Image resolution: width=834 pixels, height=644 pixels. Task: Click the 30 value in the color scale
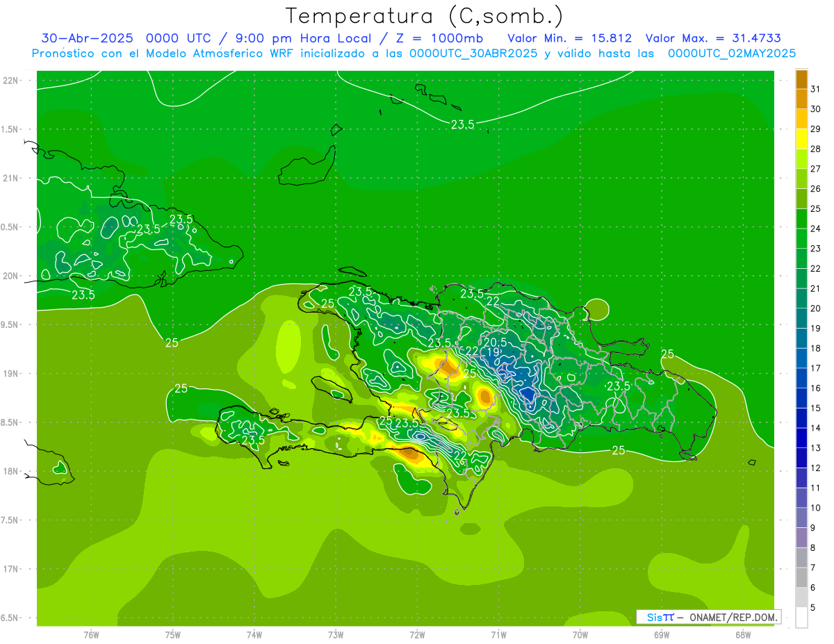click(815, 109)
